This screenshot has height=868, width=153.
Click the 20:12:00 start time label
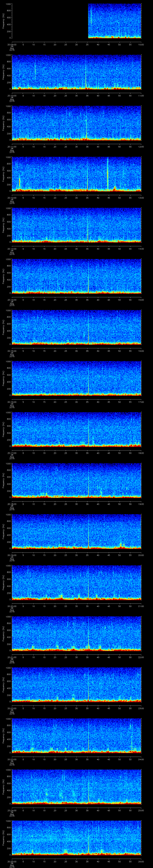tap(12, 198)
